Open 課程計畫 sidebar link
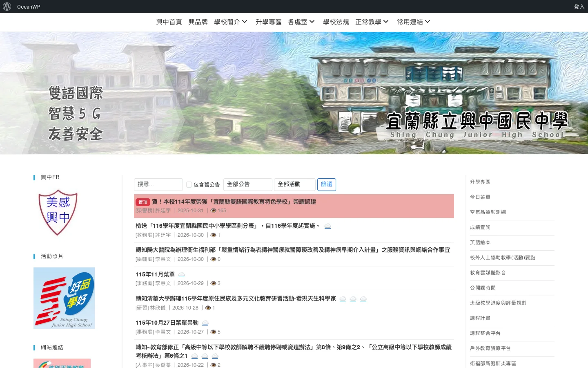Image resolution: width=588 pixels, height=368 pixels. point(480,318)
